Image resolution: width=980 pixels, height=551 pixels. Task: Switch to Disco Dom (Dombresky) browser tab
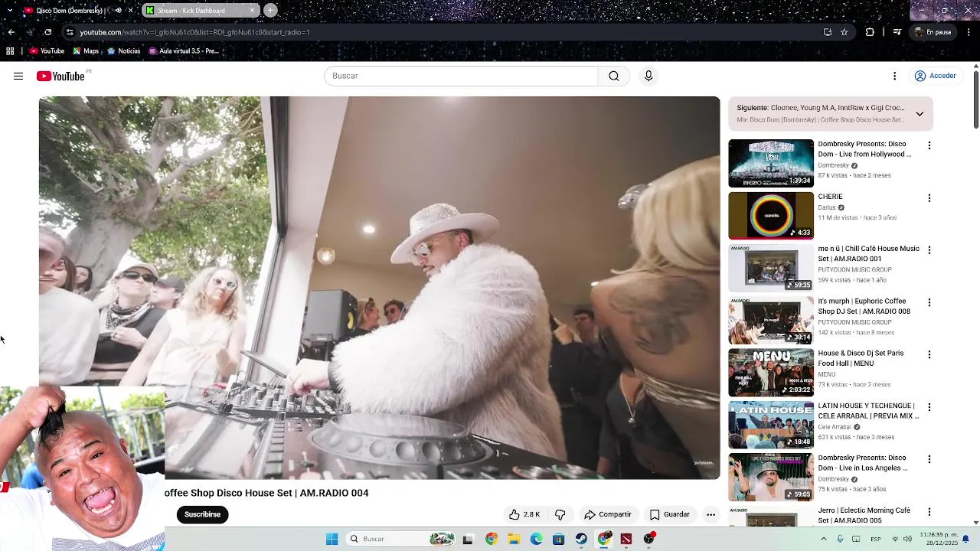[x=69, y=11]
